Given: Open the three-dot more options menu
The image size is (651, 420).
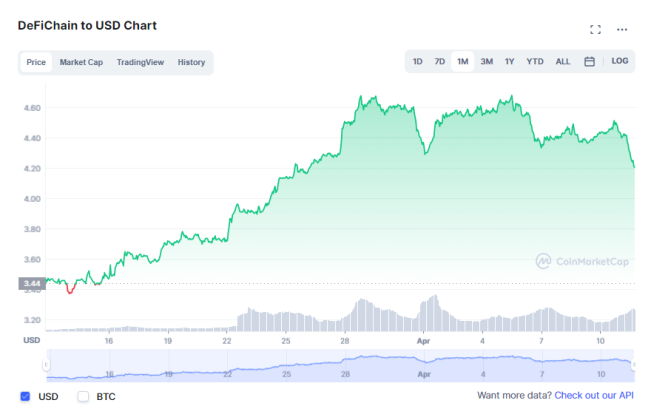Looking at the screenshot, I should click(622, 29).
